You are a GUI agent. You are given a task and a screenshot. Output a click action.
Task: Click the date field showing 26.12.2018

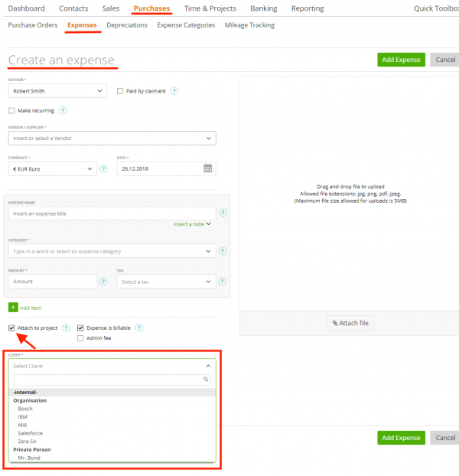coord(166,168)
